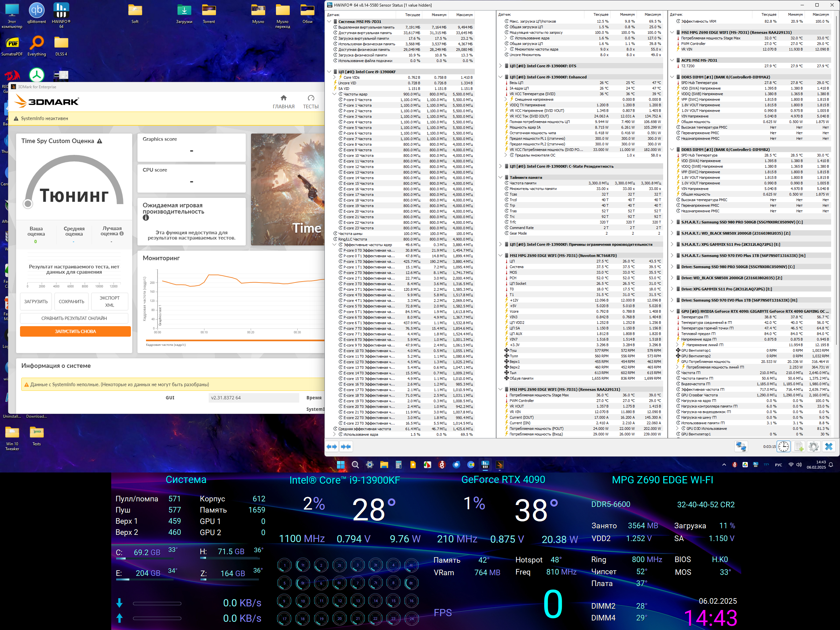Click shrink columns arrows icon
840x630 pixels.
[346, 447]
